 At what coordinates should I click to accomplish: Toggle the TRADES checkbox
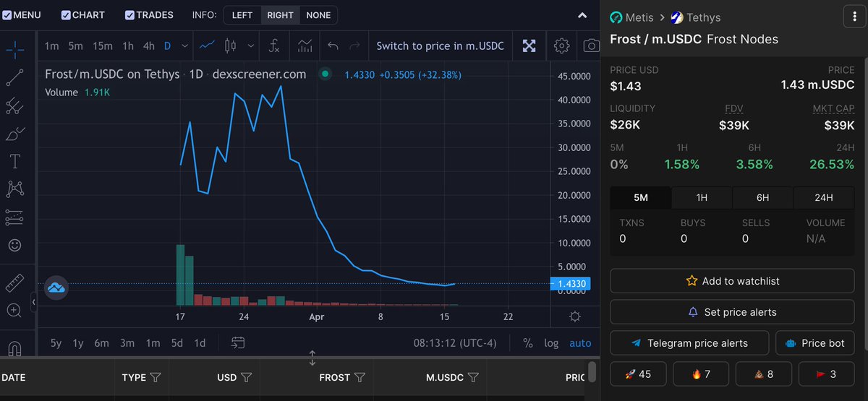(129, 14)
